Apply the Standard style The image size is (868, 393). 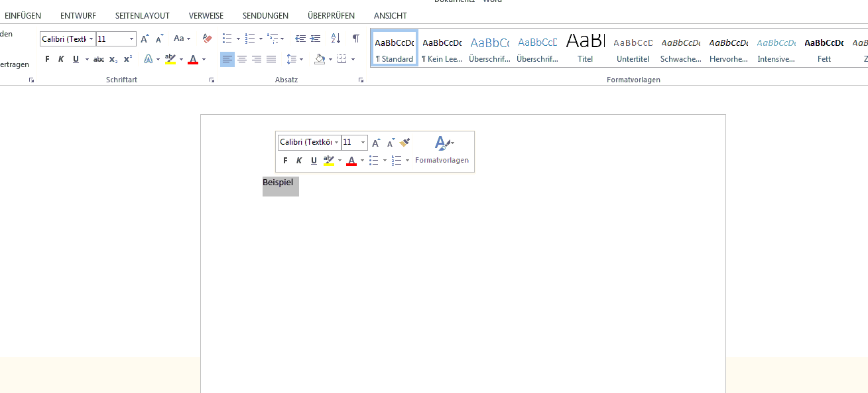395,48
